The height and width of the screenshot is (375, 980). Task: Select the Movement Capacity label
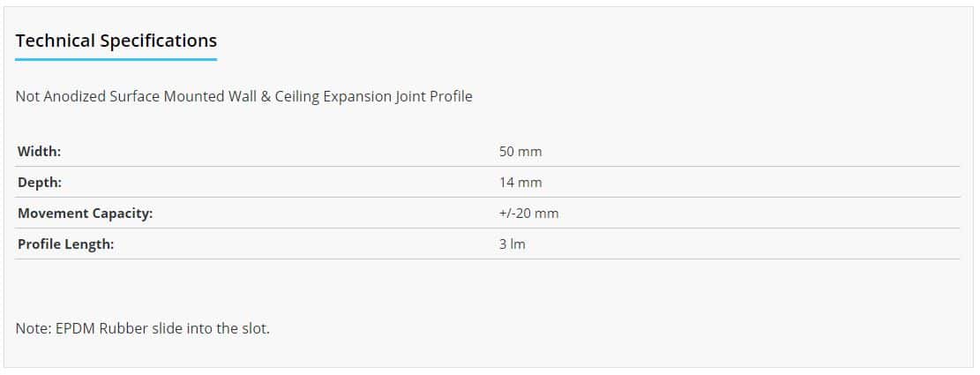click(85, 214)
